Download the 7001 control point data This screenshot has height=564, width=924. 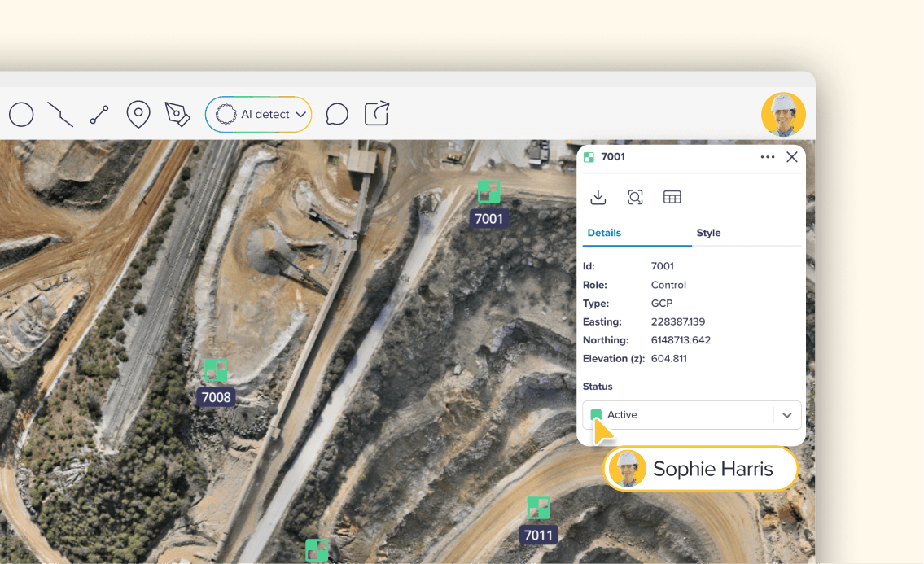point(598,197)
